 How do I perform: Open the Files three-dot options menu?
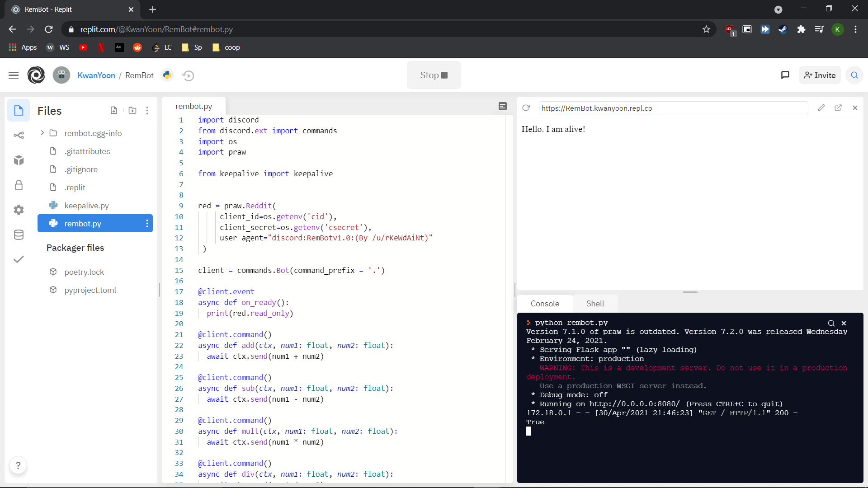click(x=147, y=110)
